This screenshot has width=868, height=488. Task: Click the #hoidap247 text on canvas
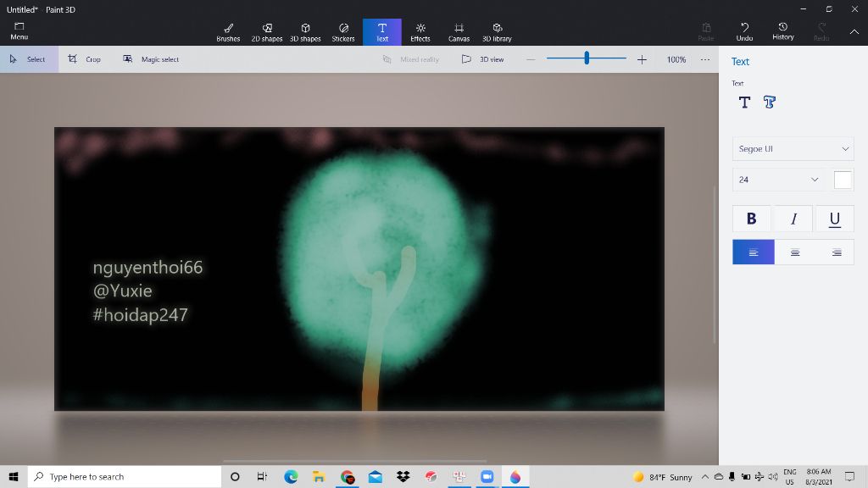(140, 315)
